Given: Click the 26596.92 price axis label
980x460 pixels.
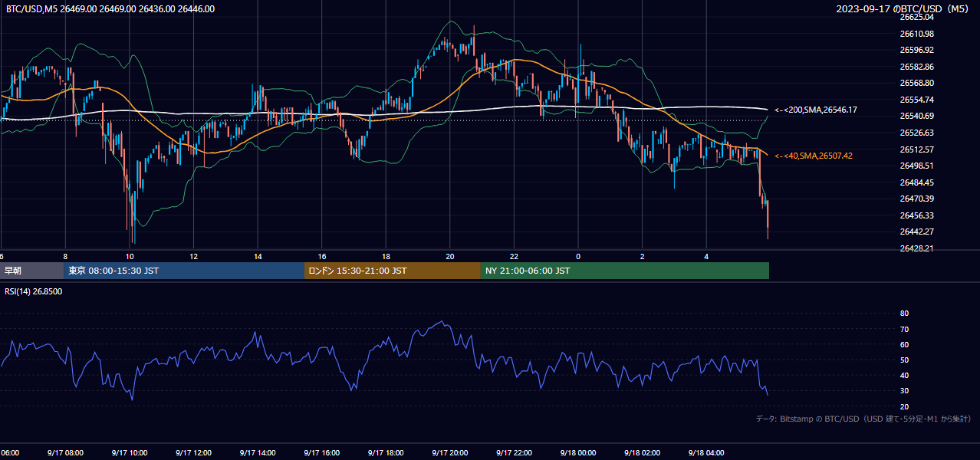Looking at the screenshot, I should [x=917, y=50].
